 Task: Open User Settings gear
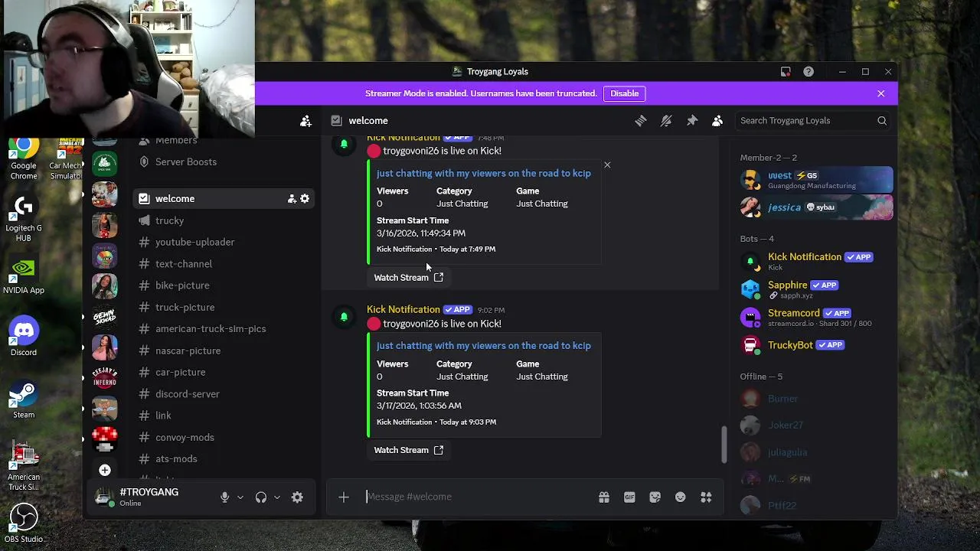coord(297,497)
